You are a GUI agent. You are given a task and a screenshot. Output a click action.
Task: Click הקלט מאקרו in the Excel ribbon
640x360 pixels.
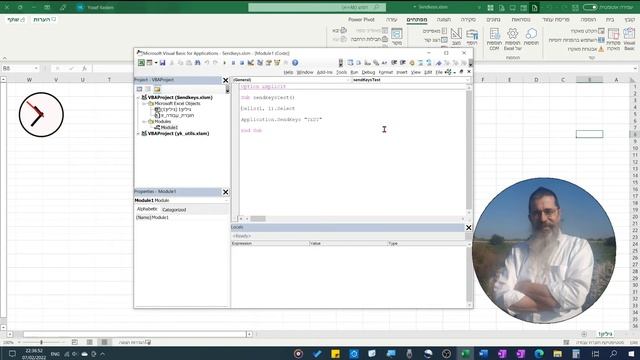587,31
